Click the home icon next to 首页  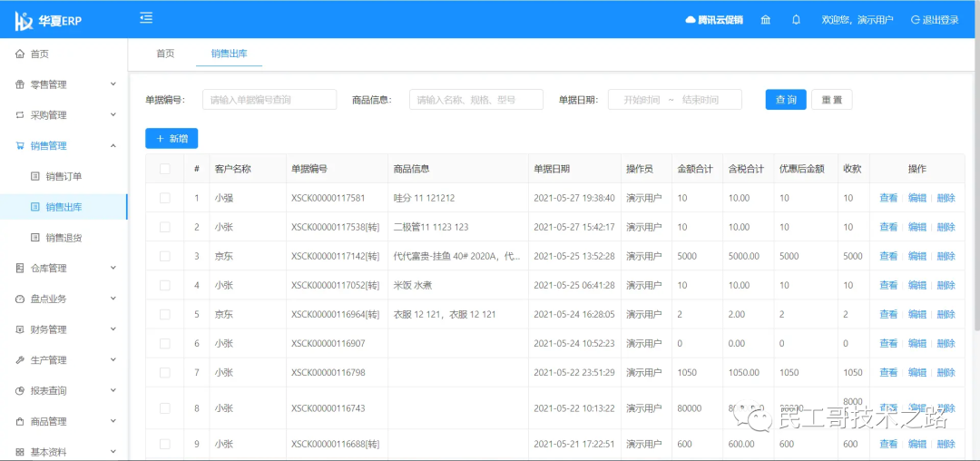coord(20,54)
